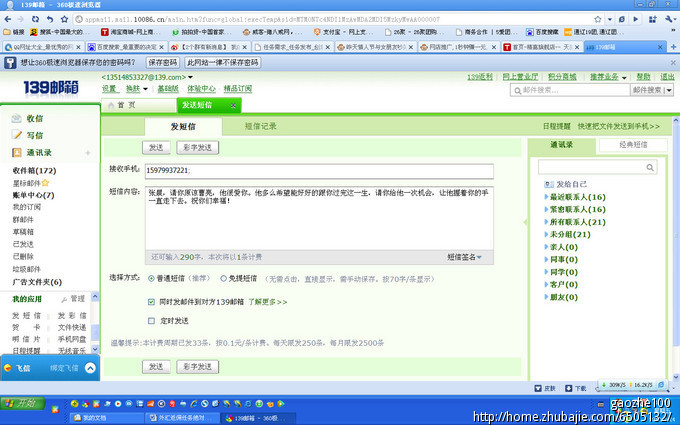This screenshot has width=680, height=425.
Task: Expand 飞信 panel with round up-arrow
Action: [90, 368]
